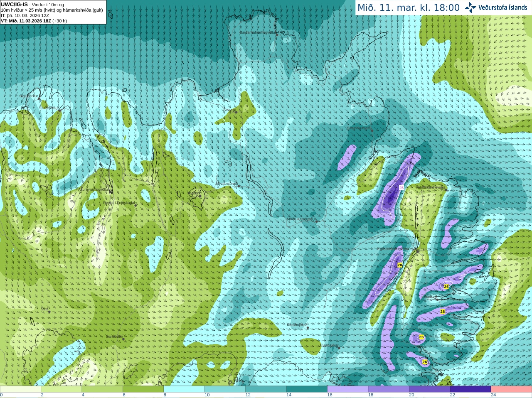This screenshot has width=532, height=398.
Task: Pick the 12–14 m/s legend swatch
Action: coord(266,389)
